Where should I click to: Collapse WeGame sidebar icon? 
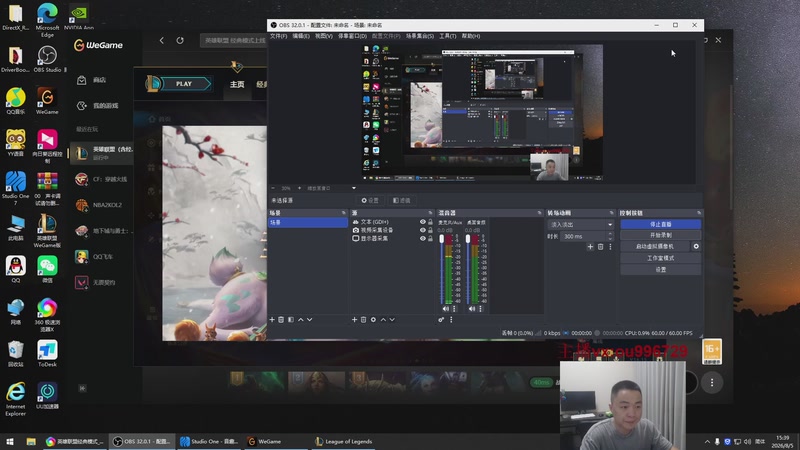click(82, 388)
